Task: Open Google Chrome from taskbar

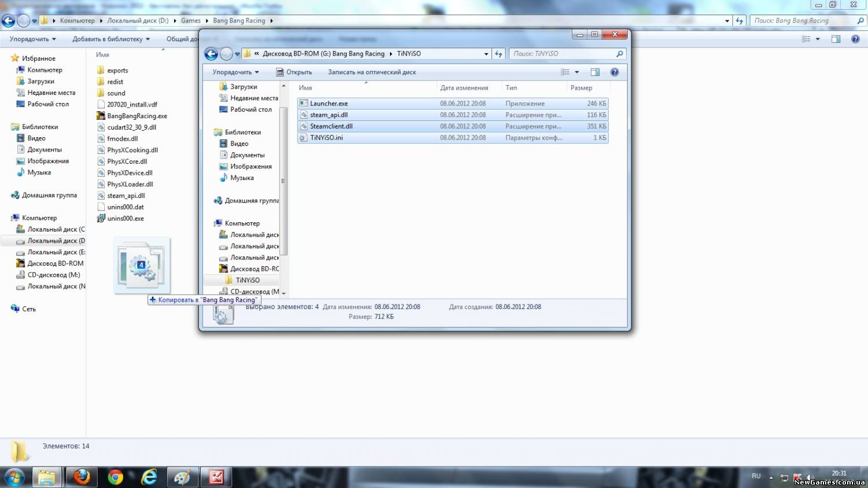Action: pos(115,478)
